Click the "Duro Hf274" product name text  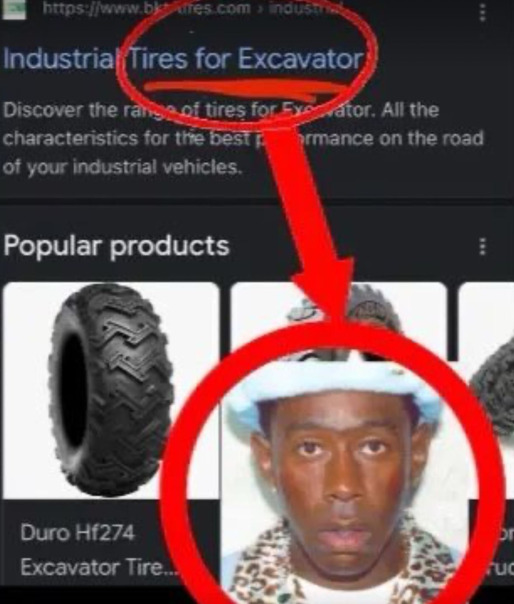pos(78,533)
